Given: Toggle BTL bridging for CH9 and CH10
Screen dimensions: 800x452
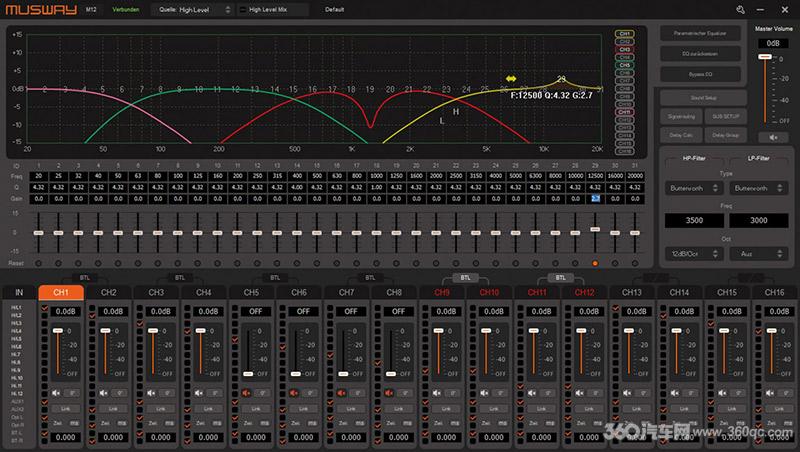Looking at the screenshot, I should pyautogui.click(x=465, y=278).
